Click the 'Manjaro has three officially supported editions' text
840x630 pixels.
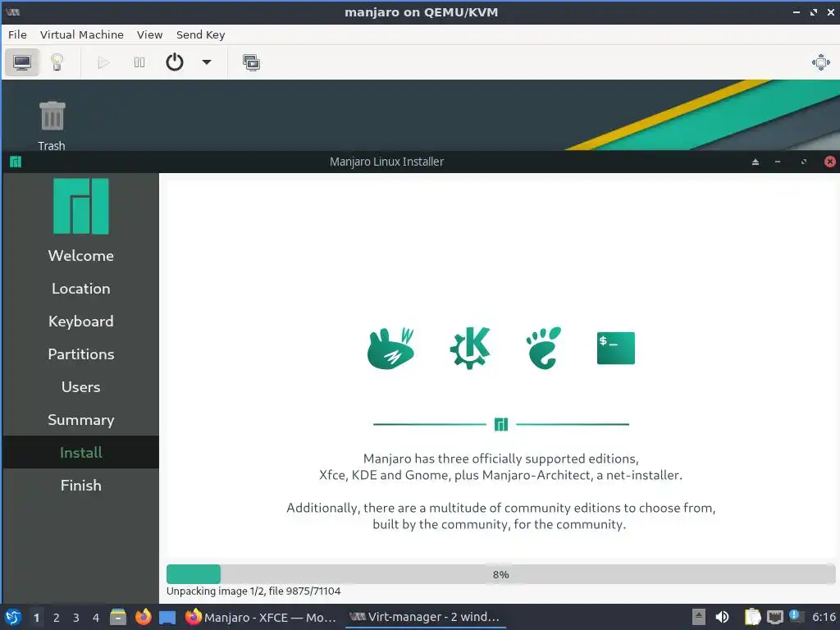point(500,459)
